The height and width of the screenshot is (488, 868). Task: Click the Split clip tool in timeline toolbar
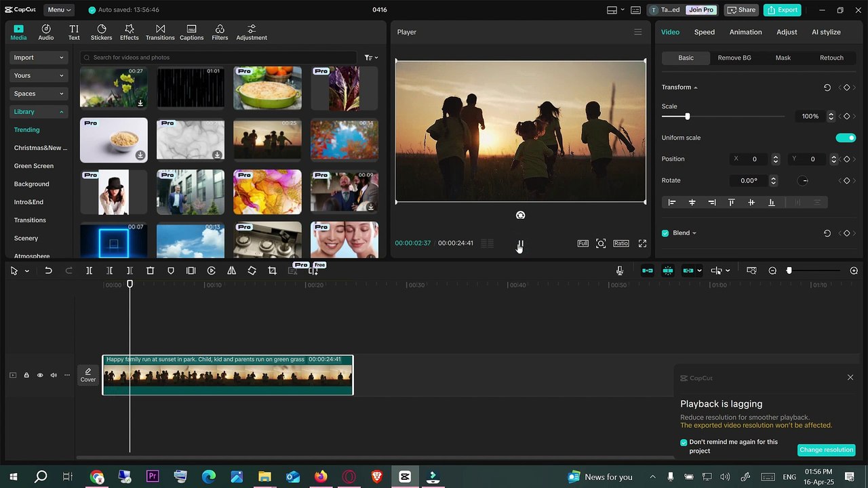[89, 270]
